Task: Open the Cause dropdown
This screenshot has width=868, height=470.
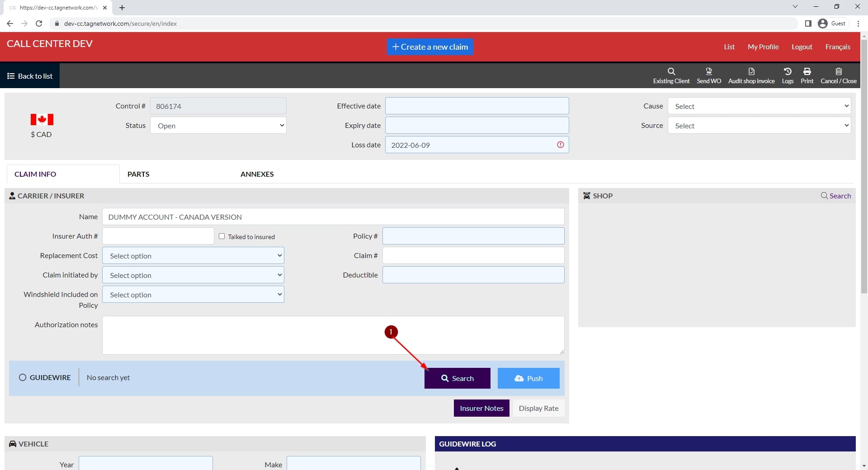Action: click(759, 106)
